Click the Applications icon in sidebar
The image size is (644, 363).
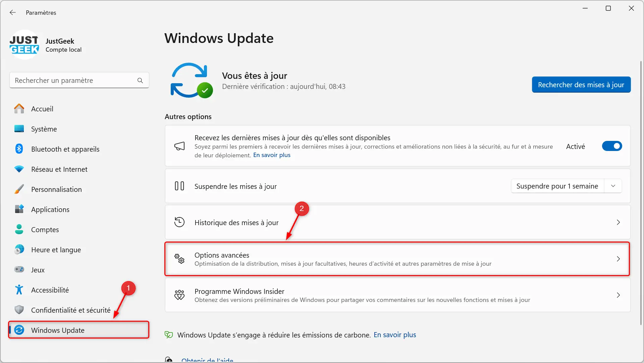coord(19,209)
